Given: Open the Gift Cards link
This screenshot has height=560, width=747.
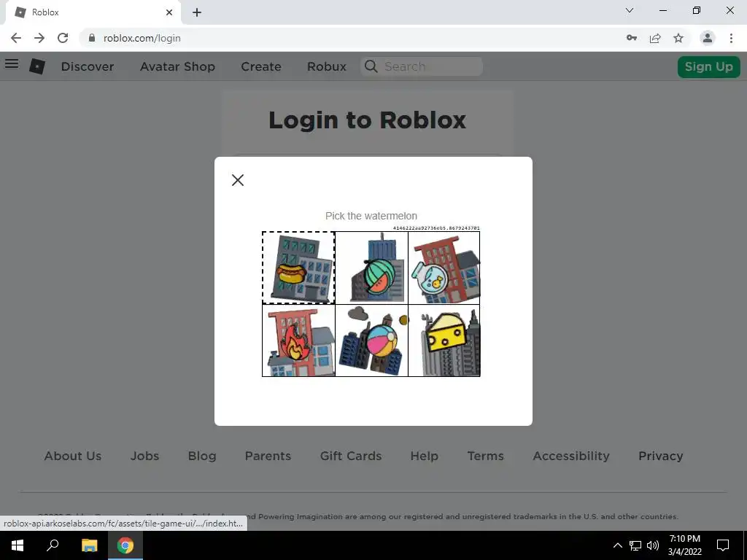Looking at the screenshot, I should pos(351,456).
